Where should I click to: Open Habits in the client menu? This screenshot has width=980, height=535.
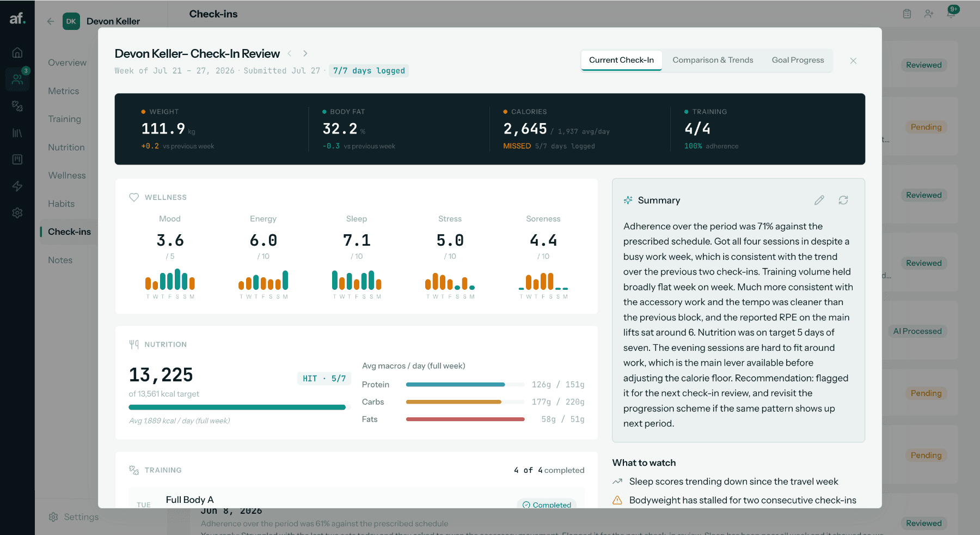tap(61, 204)
